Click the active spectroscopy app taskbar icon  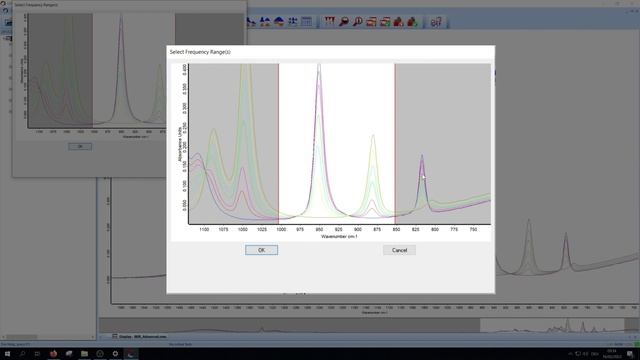point(131,353)
